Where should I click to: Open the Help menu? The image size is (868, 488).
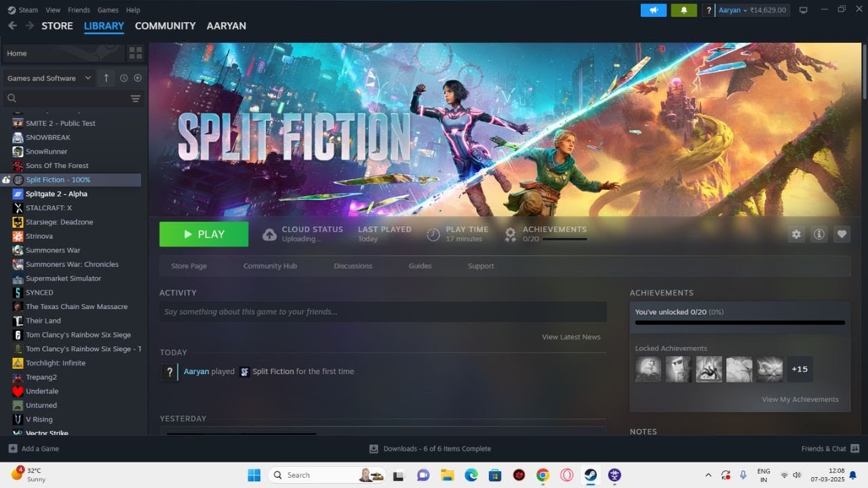coord(133,10)
